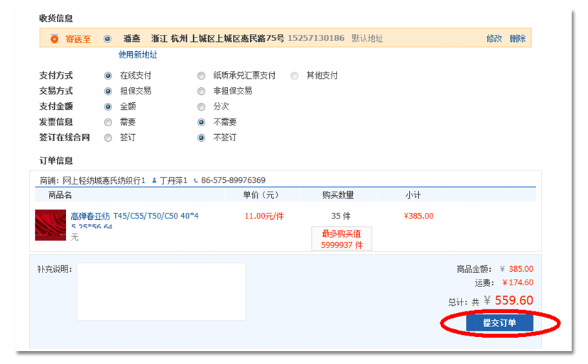
Task: Select 在线支付 payment method
Action: pos(108,75)
